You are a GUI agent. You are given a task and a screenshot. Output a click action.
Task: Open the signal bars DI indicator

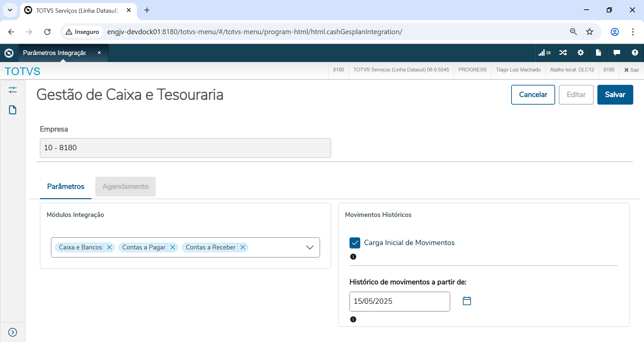[x=544, y=53]
